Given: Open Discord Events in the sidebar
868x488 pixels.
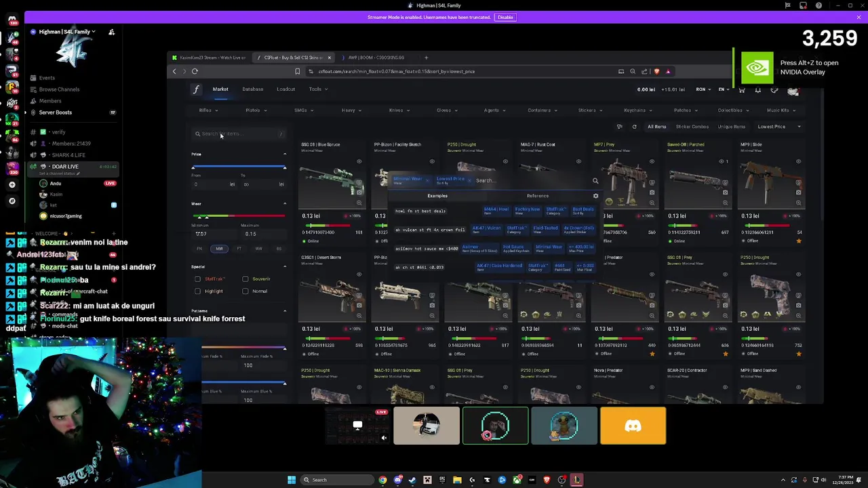Looking at the screenshot, I should pos(47,78).
